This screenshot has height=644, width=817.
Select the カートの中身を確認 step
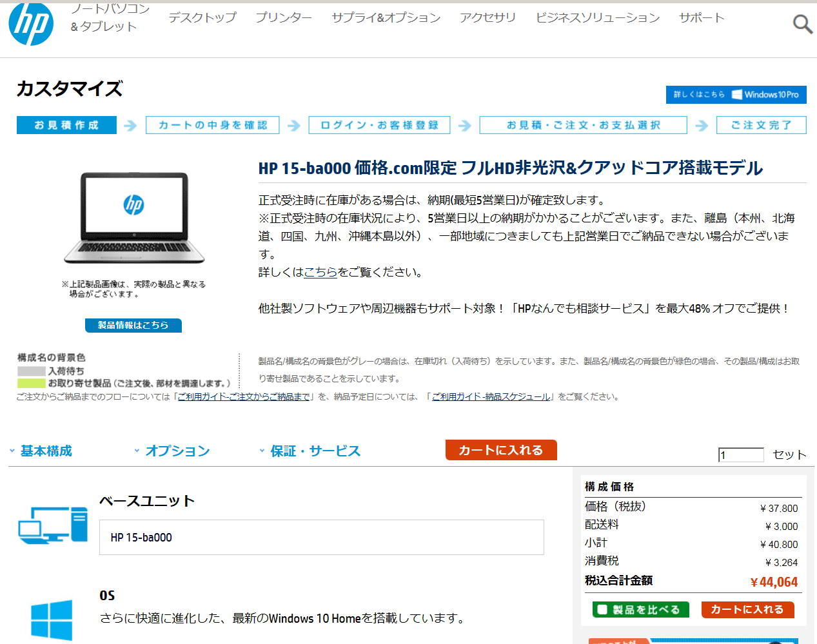[x=213, y=125]
